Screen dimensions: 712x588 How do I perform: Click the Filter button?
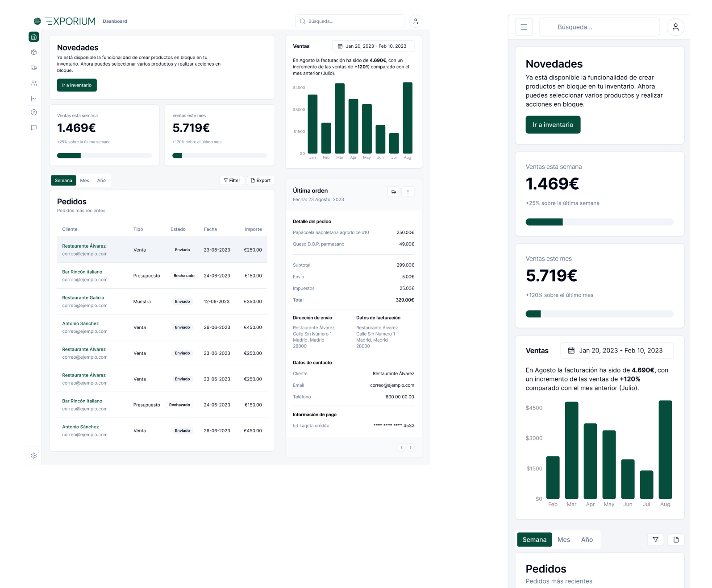pyautogui.click(x=232, y=181)
